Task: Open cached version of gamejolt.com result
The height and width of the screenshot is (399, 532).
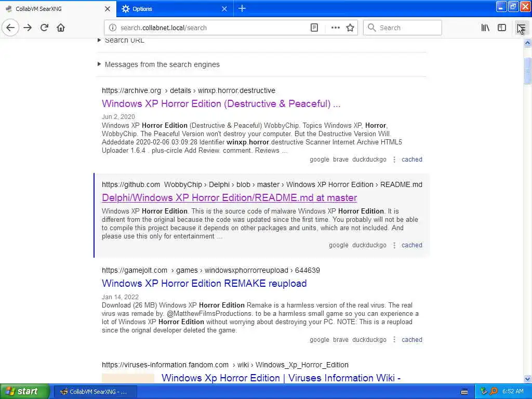Action: [x=412, y=340]
